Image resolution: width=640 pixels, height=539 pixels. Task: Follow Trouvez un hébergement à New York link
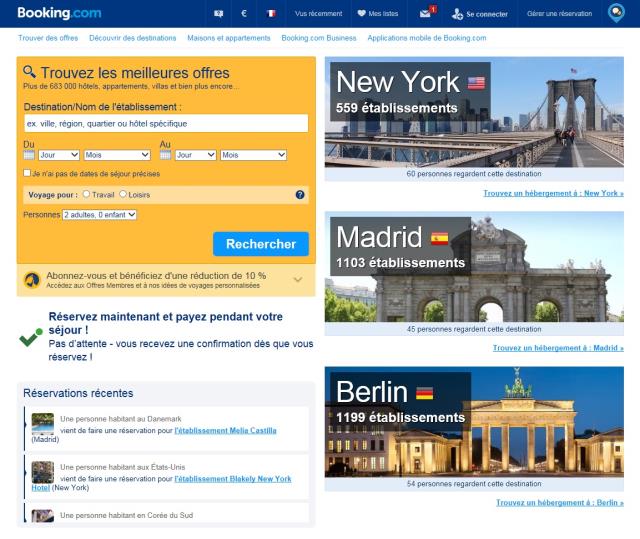pos(553,193)
